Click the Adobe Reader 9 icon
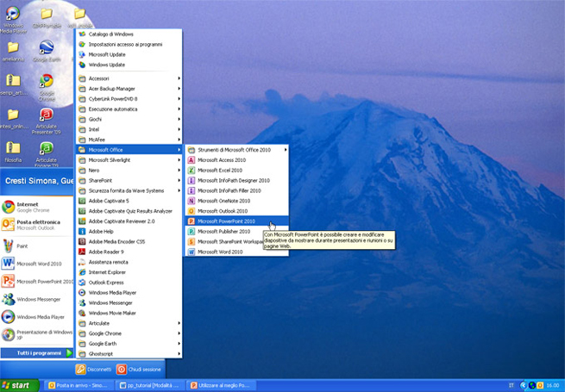Viewport: 565px width, 392px height. [x=82, y=252]
